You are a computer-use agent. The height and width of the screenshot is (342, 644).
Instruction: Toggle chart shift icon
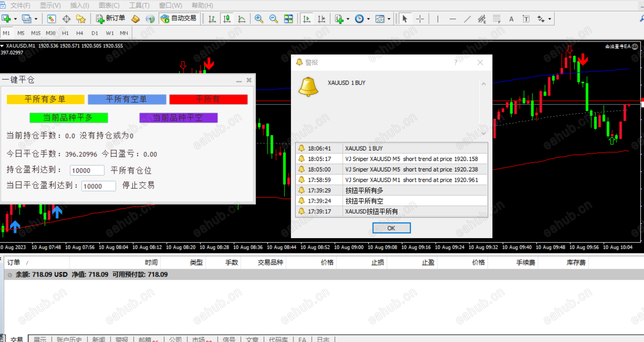(321, 19)
